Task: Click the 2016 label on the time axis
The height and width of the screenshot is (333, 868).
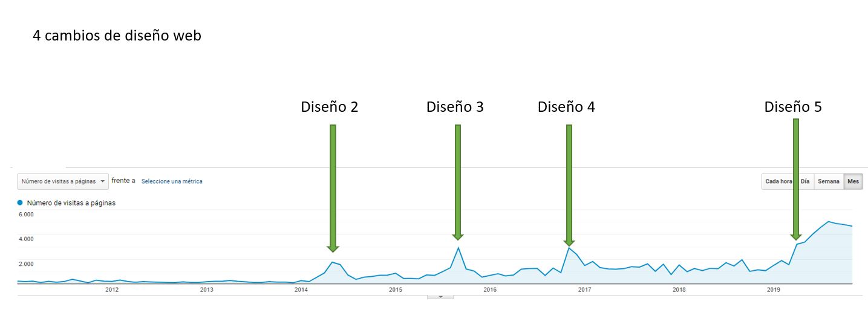Action: pyautogui.click(x=490, y=290)
